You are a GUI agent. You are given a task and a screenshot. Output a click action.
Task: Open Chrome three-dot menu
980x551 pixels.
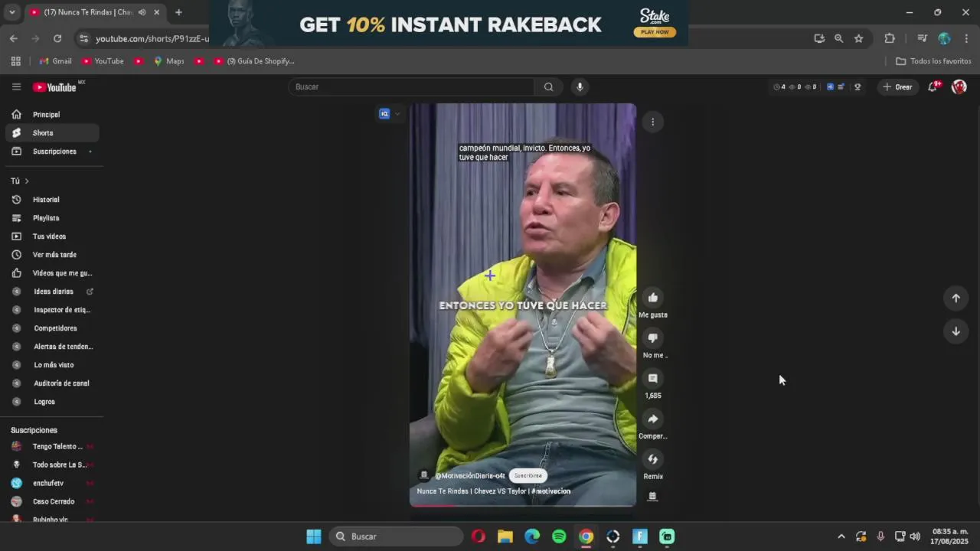[967, 38]
